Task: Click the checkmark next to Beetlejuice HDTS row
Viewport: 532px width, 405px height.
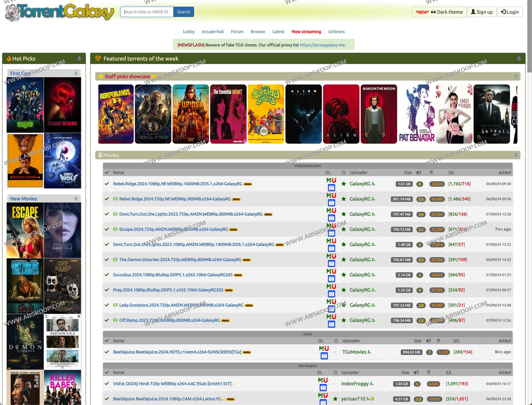Action: [107, 352]
